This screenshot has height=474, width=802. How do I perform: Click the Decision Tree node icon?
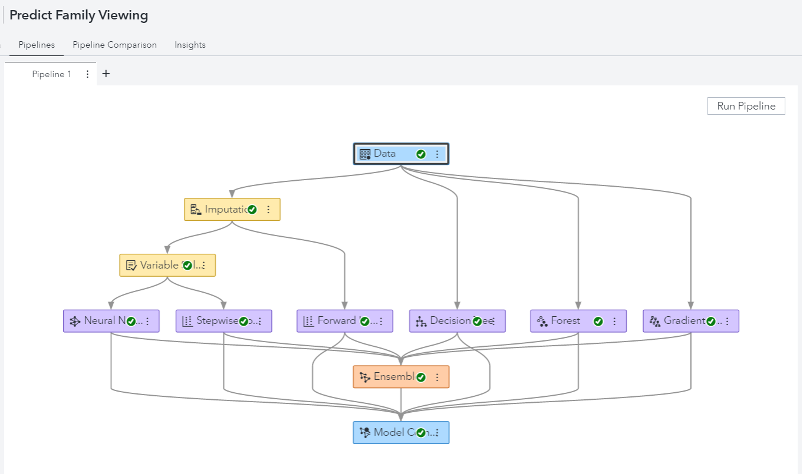[x=421, y=321]
